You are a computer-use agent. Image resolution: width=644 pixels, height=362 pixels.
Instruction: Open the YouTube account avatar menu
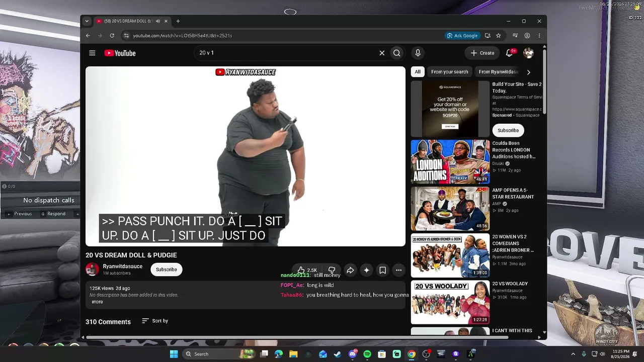coord(528,53)
